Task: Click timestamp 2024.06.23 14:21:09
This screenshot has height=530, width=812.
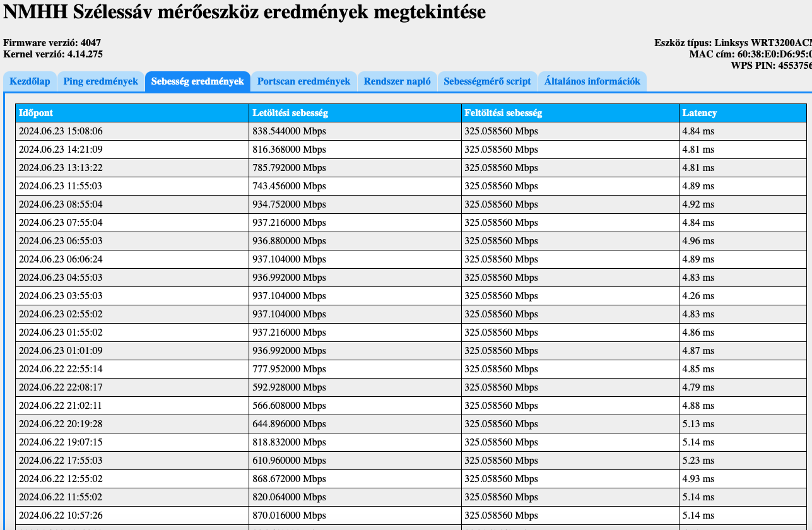Action: (x=61, y=150)
